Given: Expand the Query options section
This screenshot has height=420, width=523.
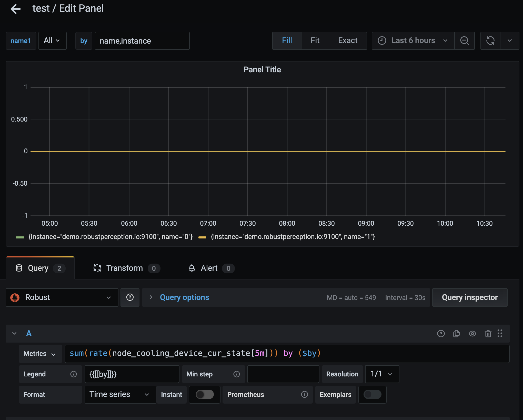Looking at the screenshot, I should (x=184, y=297).
